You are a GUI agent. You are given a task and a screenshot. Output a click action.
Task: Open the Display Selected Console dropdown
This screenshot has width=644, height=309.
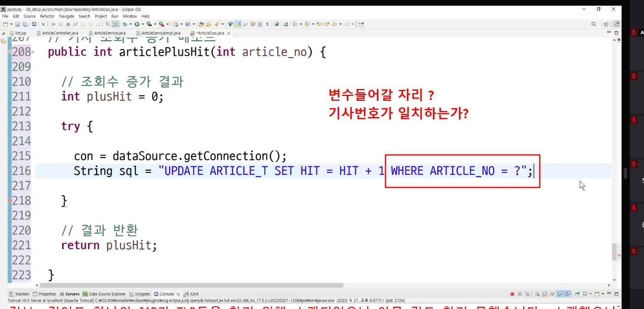[591, 294]
